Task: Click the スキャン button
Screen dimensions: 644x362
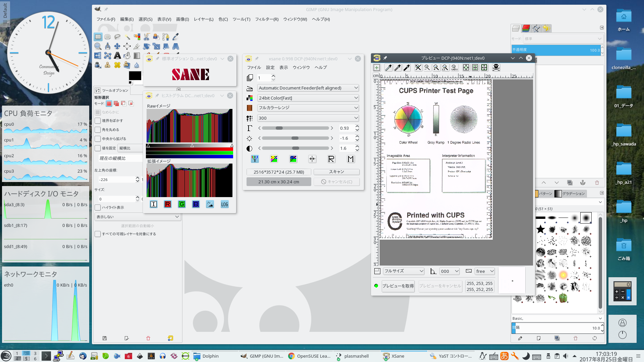Action: [x=336, y=172]
